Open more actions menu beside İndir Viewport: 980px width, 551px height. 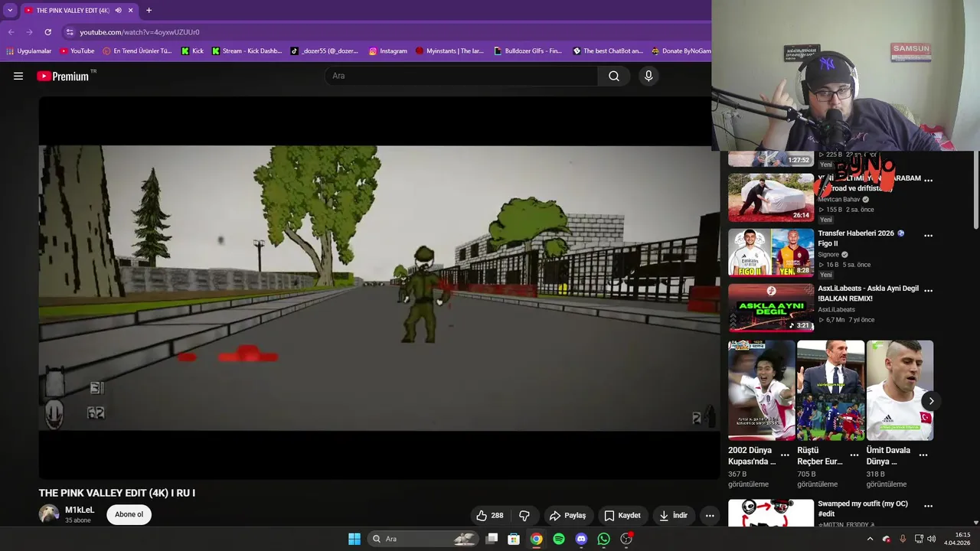click(x=710, y=515)
